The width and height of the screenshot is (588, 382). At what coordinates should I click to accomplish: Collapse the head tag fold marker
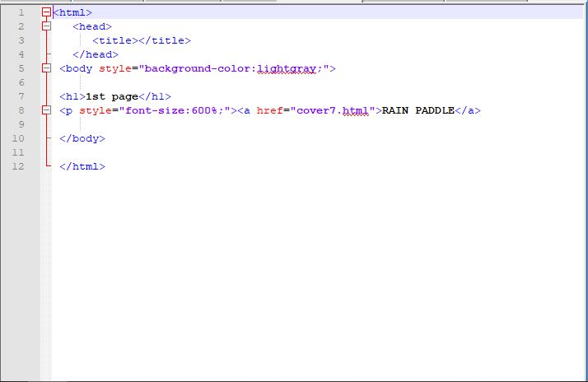46,26
